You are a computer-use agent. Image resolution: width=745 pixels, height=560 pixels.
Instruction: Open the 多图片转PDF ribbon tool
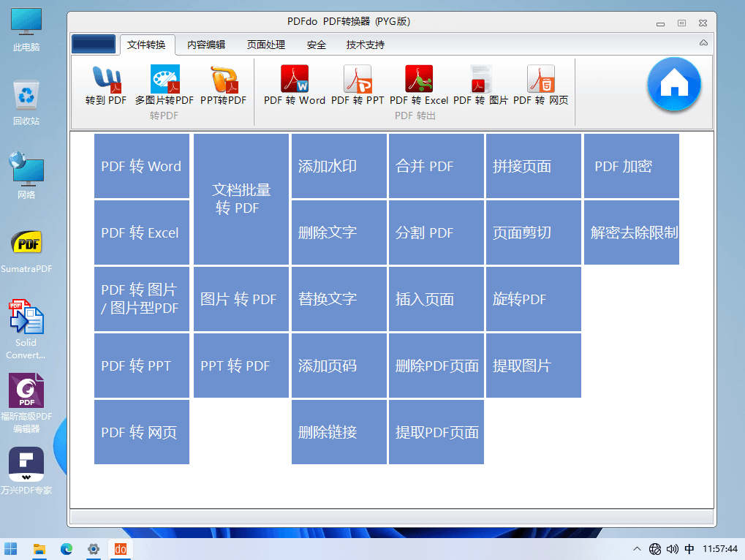point(164,86)
